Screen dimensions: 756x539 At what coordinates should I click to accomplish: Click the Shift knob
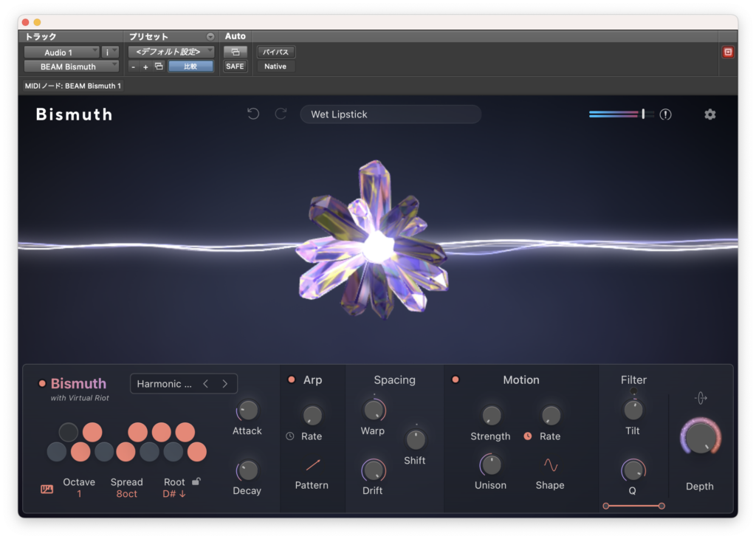(416, 439)
